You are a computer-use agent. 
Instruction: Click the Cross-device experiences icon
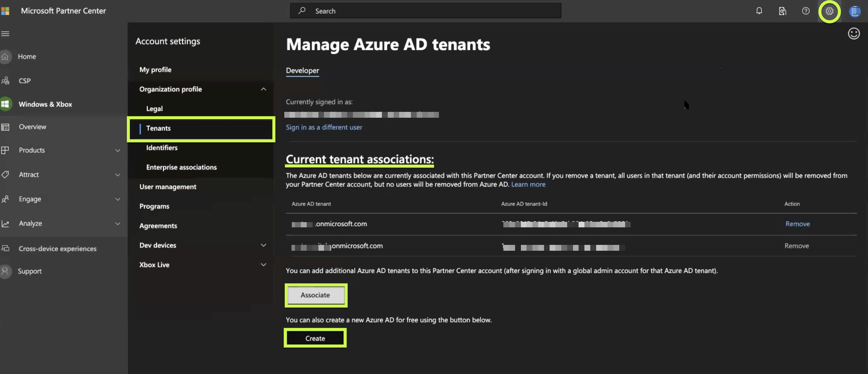5,248
